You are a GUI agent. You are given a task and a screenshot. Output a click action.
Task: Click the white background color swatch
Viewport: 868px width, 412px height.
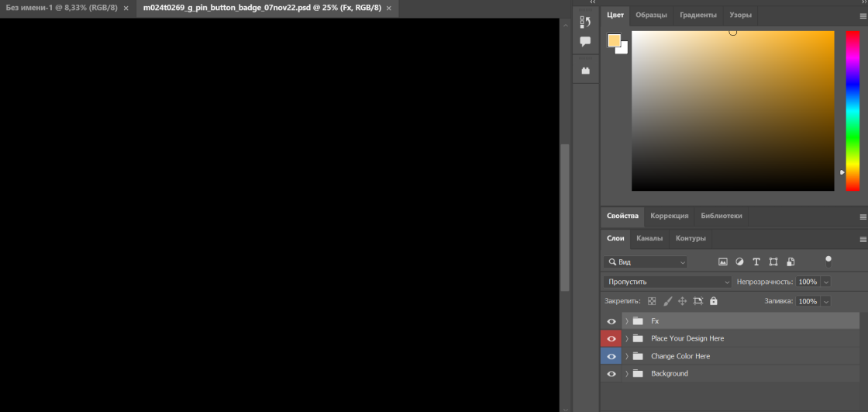pos(623,50)
